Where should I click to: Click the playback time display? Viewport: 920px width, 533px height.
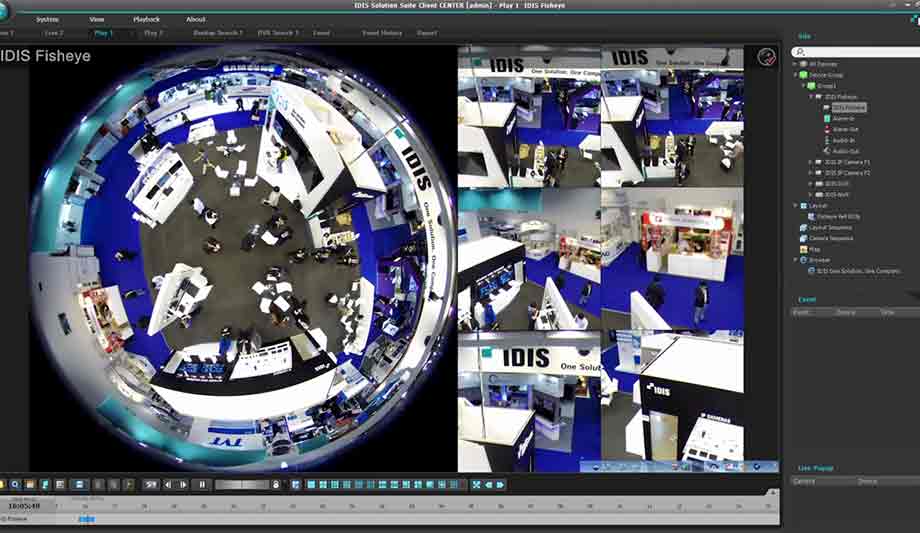(25, 505)
